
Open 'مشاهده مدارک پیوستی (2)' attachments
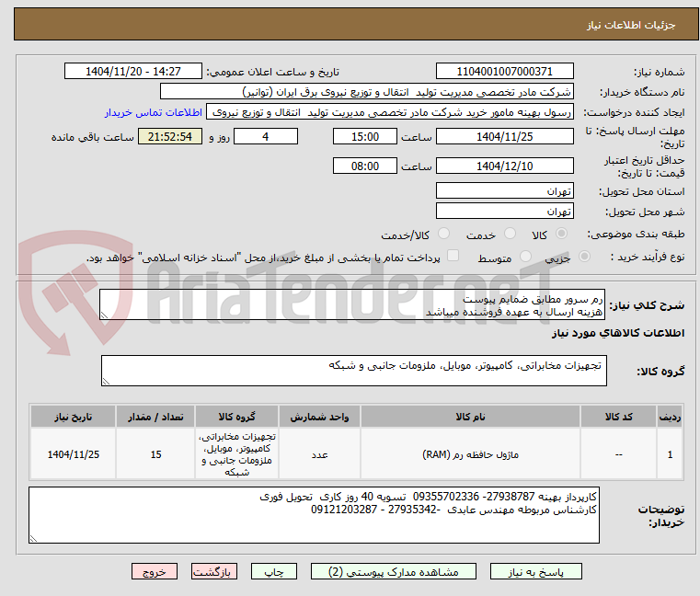pos(394,571)
